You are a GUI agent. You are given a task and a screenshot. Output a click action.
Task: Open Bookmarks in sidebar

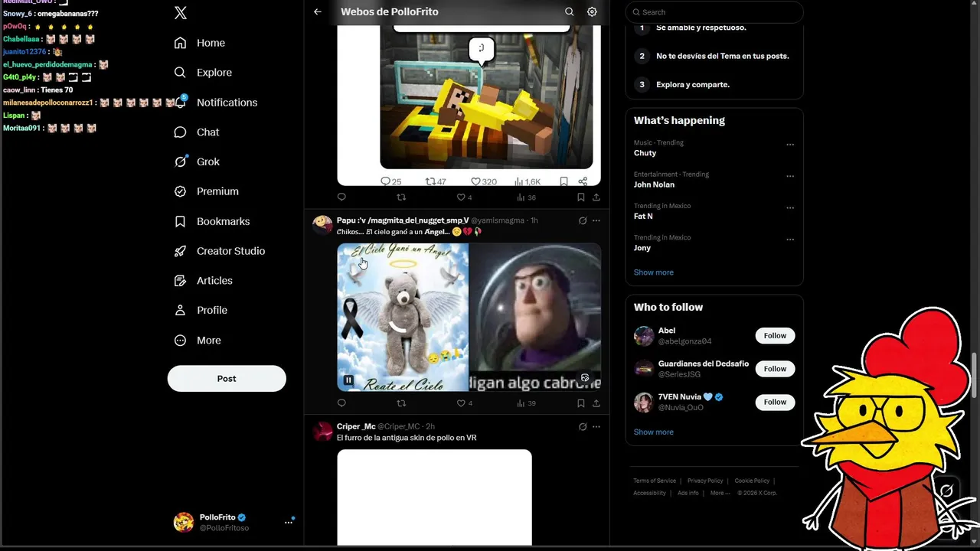212,221
